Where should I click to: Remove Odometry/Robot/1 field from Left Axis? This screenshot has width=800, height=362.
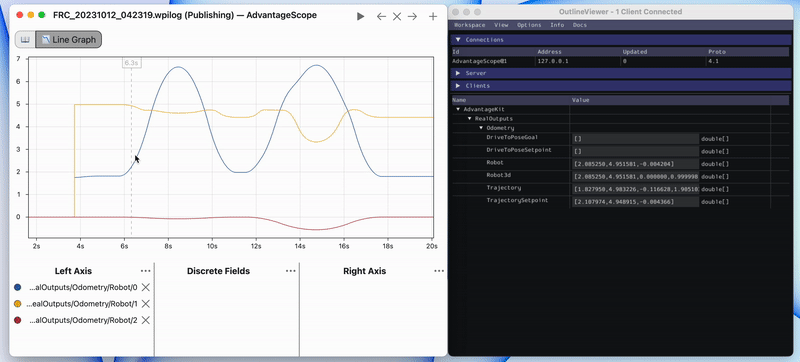145,304
